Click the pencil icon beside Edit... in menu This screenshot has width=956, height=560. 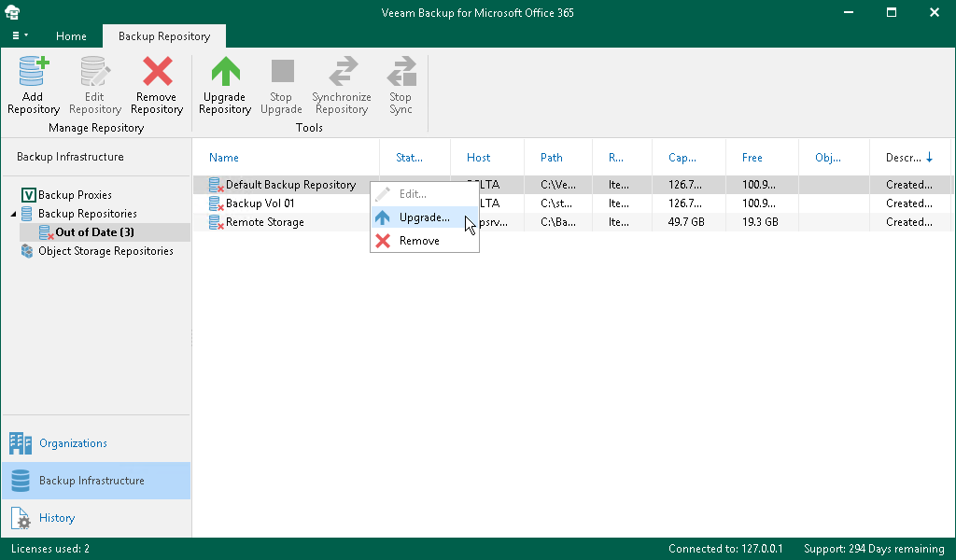382,194
